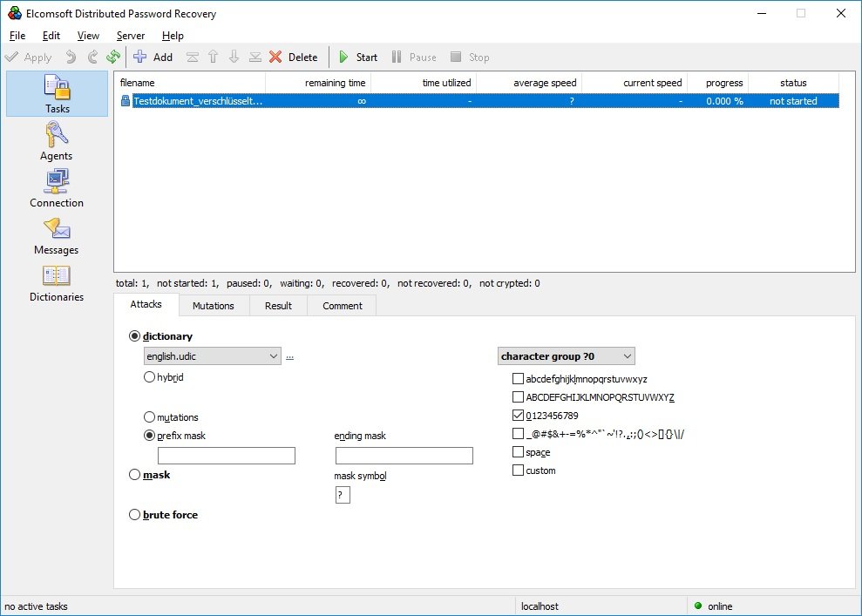Select the dictionary attack radio button

135,335
